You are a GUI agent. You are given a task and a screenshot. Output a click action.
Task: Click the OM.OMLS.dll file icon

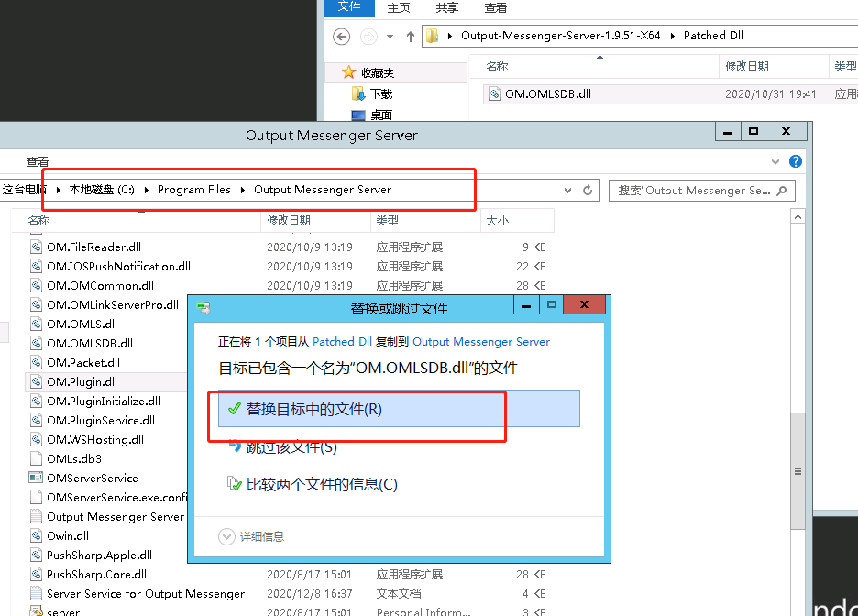pyautogui.click(x=36, y=324)
